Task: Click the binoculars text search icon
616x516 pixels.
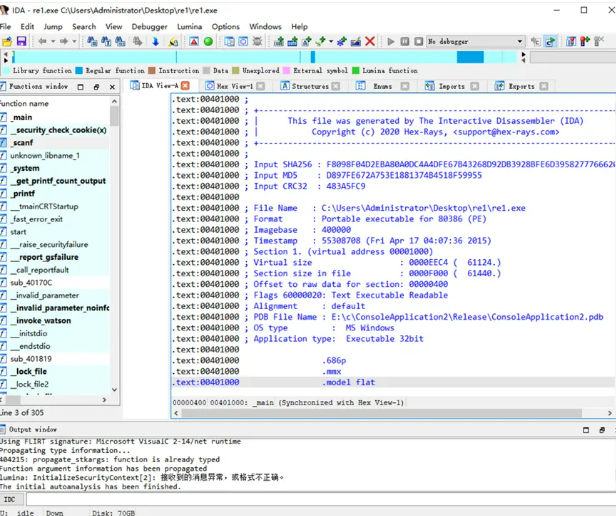Action: pyautogui.click(x=106, y=41)
